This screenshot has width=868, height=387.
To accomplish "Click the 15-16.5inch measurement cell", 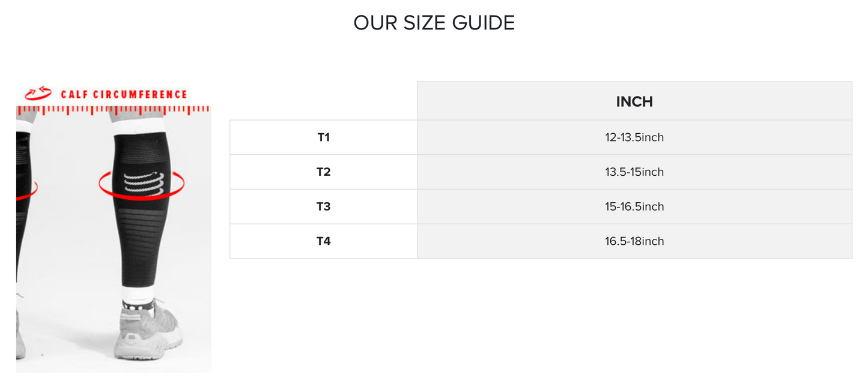I will click(634, 206).
